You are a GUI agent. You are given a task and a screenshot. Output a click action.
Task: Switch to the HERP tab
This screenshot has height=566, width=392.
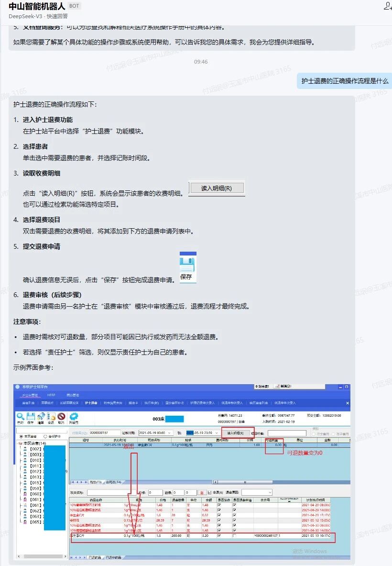click(51, 395)
